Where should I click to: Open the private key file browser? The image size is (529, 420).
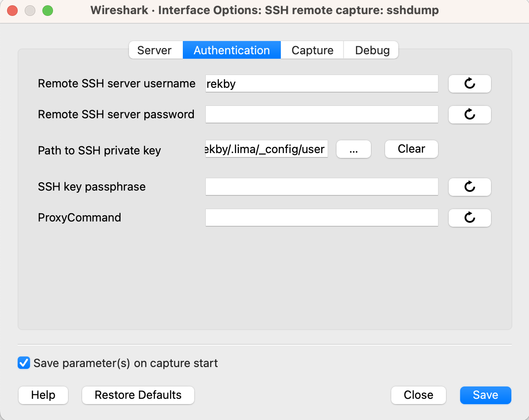click(x=353, y=149)
